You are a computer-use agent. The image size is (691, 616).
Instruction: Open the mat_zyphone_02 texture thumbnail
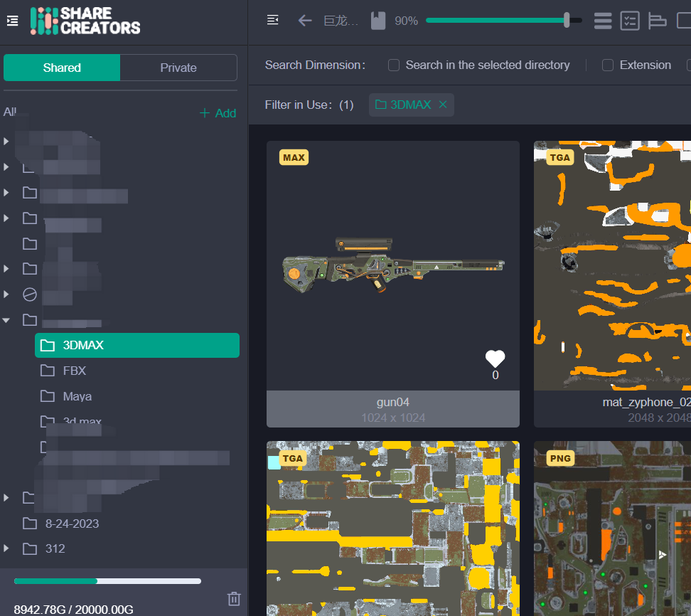(613, 265)
